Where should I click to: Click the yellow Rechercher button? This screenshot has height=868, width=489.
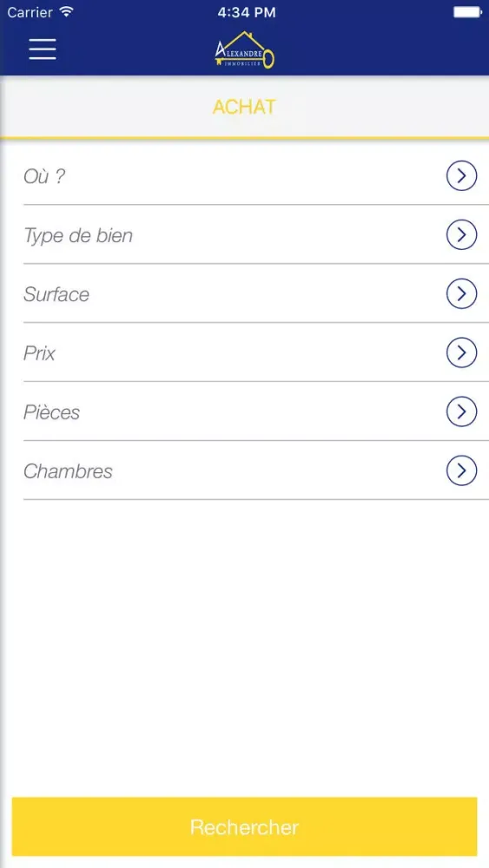(x=244, y=826)
